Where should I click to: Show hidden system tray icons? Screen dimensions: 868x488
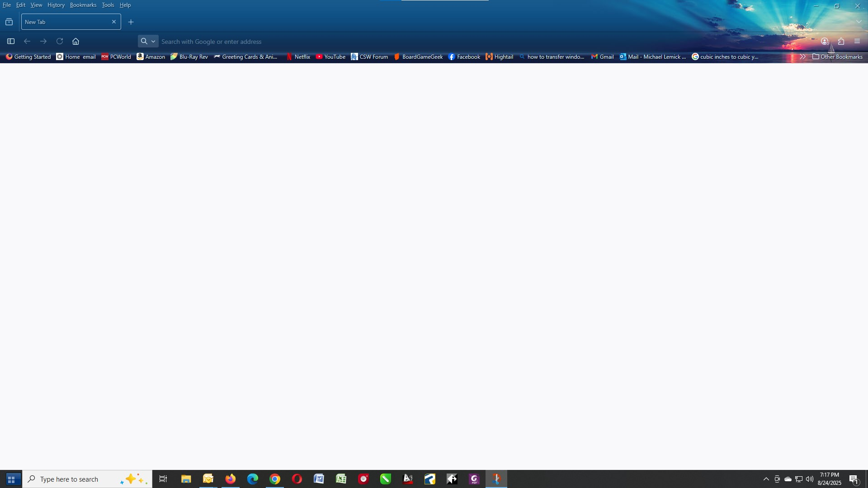pos(766,479)
